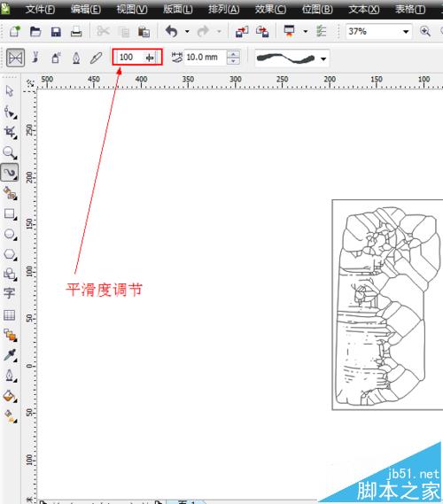The width and height of the screenshot is (443, 504).
Task: Decrease stroke width with down stepper
Action: click(x=233, y=61)
